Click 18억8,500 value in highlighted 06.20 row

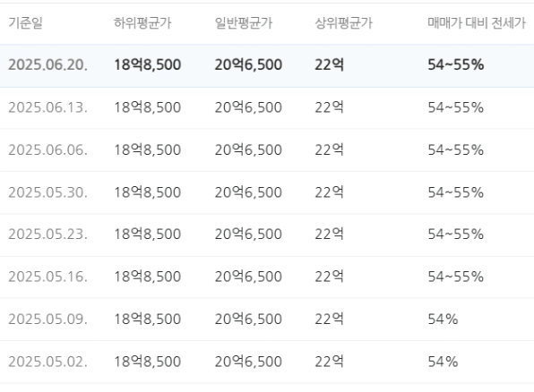coord(147,64)
